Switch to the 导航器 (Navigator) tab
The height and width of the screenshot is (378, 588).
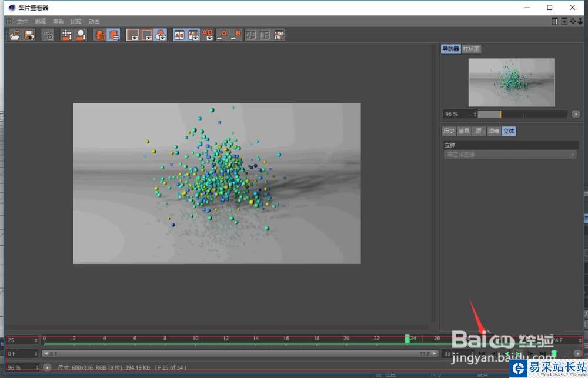point(451,49)
